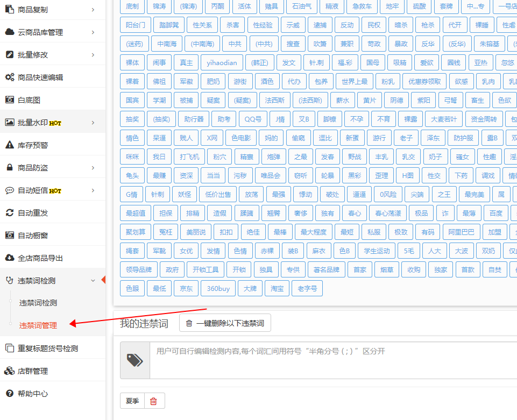The width and height of the screenshot is (517, 420).
Task: Click the lock icon beside 商品防盗
Action: pos(10,167)
